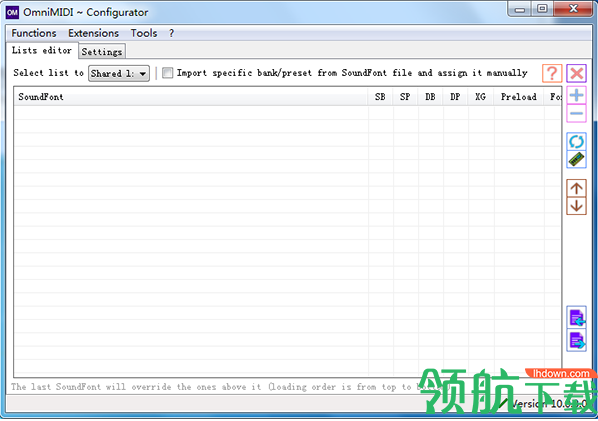
Task: Move SoundFont down with the down arrow
Action: coord(576,206)
